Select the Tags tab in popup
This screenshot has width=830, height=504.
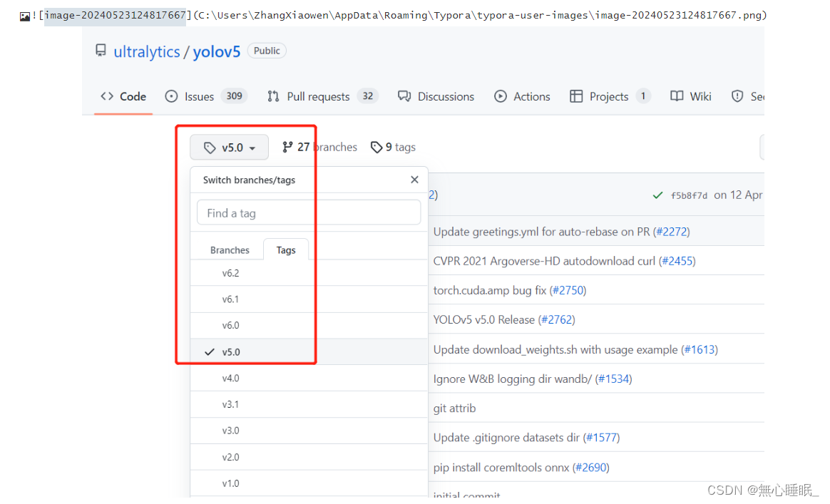click(x=286, y=250)
